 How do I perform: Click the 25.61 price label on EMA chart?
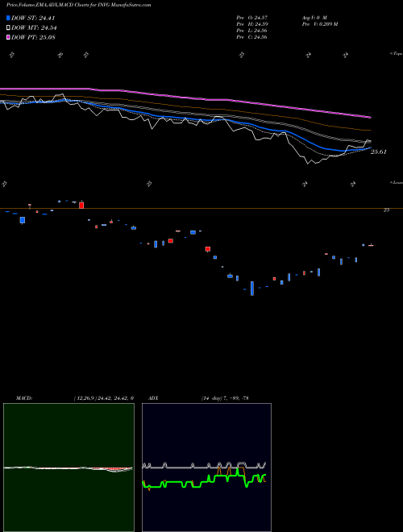point(378,152)
